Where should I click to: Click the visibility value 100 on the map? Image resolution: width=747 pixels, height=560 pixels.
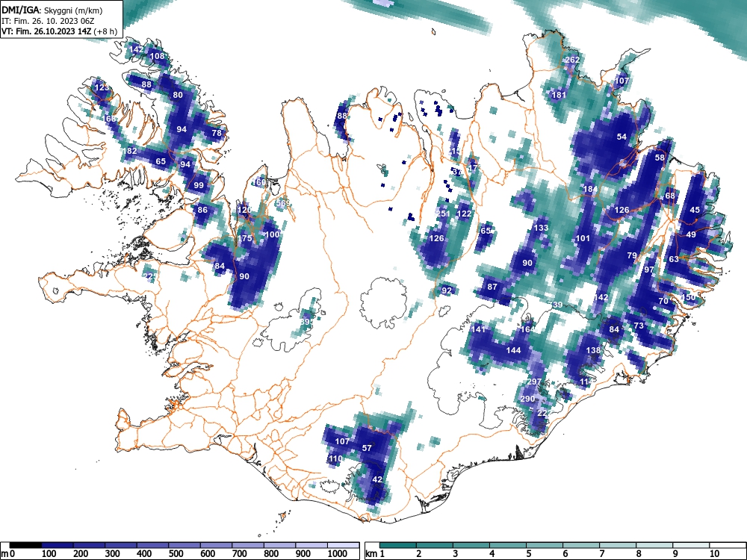coord(272,234)
